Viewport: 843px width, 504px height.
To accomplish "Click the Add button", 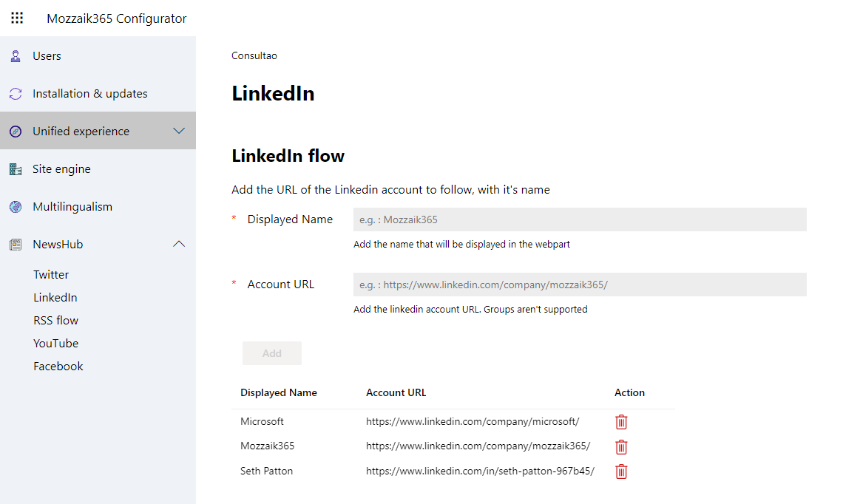I will coord(272,353).
